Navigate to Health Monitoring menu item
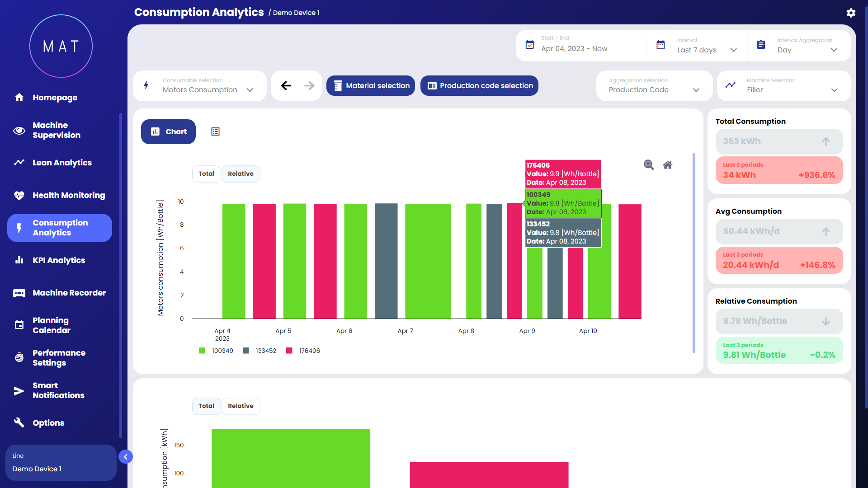Screen dimensions: 868x488 pos(68,195)
